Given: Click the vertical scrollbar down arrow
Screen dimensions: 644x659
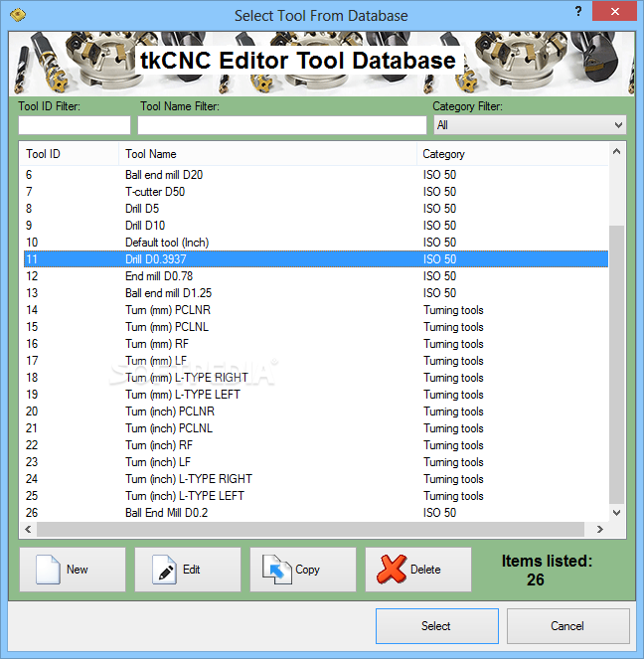Looking at the screenshot, I should coord(616,512).
